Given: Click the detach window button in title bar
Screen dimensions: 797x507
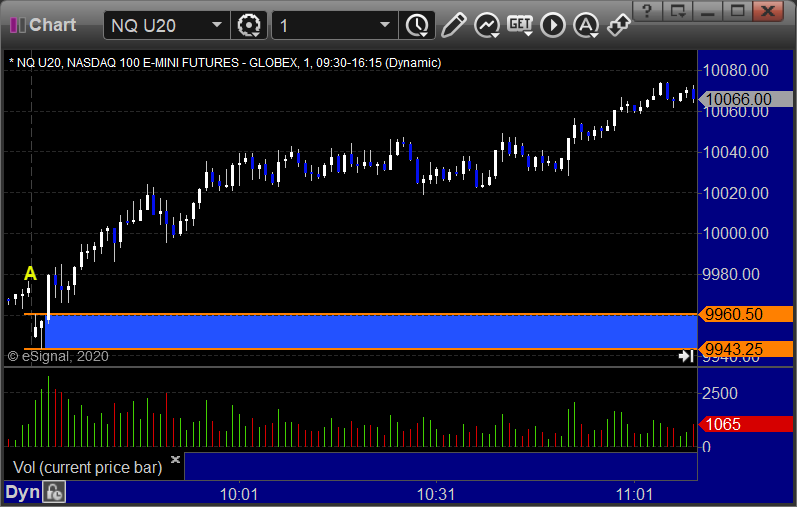Looking at the screenshot, I should point(678,11).
